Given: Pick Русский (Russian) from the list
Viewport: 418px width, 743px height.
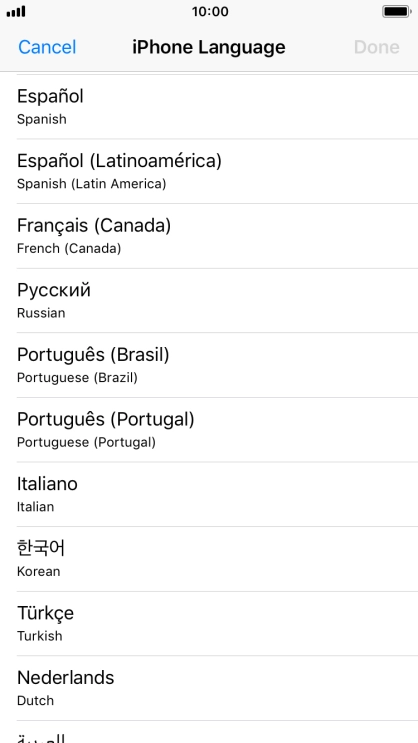Looking at the screenshot, I should (209, 300).
